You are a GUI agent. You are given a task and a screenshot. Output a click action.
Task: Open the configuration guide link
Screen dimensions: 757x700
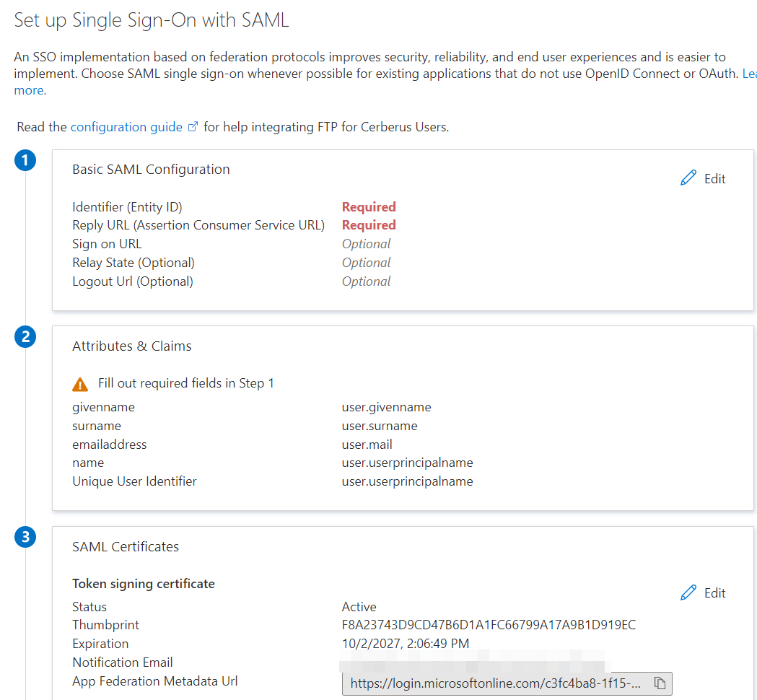point(126,127)
